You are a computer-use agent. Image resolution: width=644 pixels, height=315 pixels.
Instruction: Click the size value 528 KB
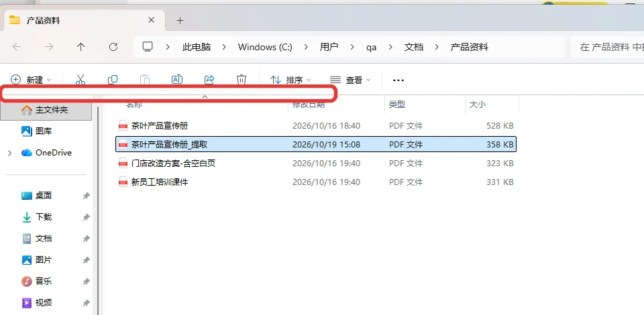point(500,125)
